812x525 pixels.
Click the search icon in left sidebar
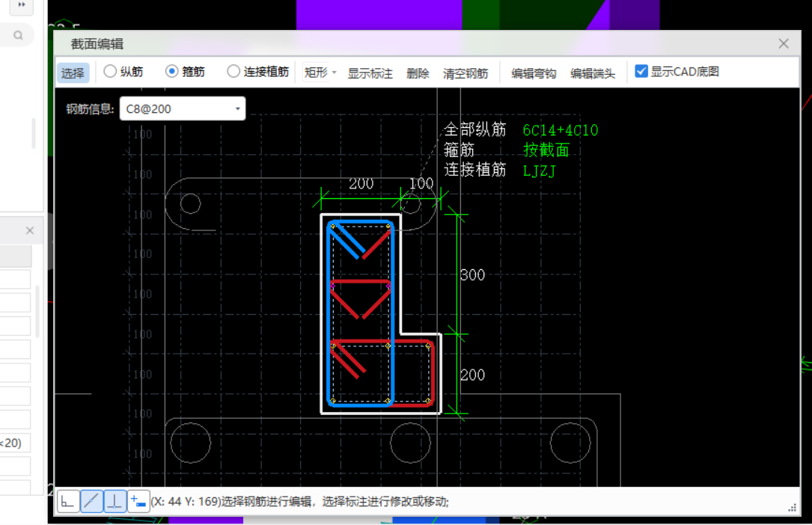point(18,35)
